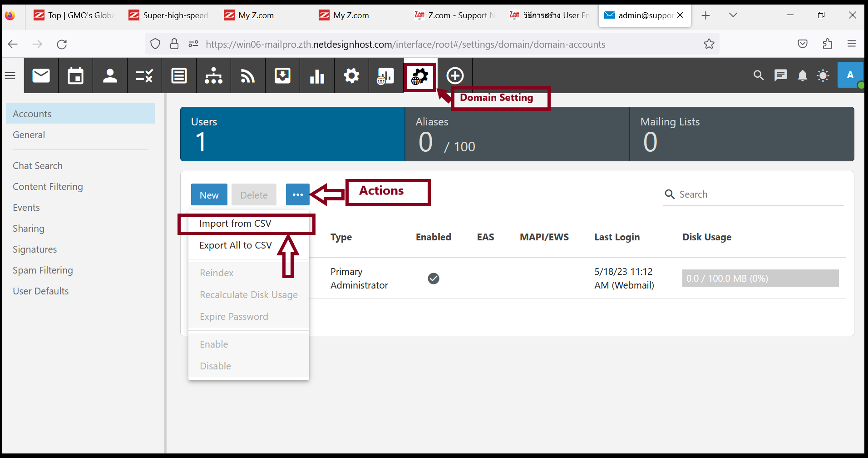The height and width of the screenshot is (458, 868).
Task: Toggle the reader view shield icon in address bar
Action: [155, 44]
